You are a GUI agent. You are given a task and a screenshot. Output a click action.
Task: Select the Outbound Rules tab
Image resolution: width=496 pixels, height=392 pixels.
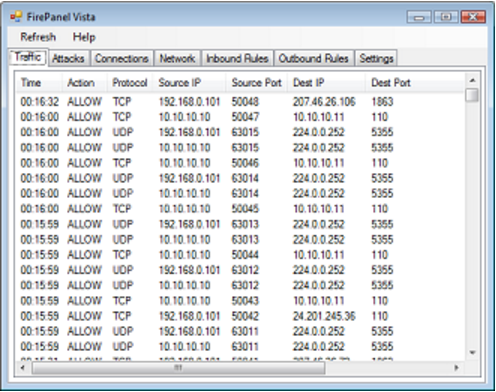click(x=314, y=59)
